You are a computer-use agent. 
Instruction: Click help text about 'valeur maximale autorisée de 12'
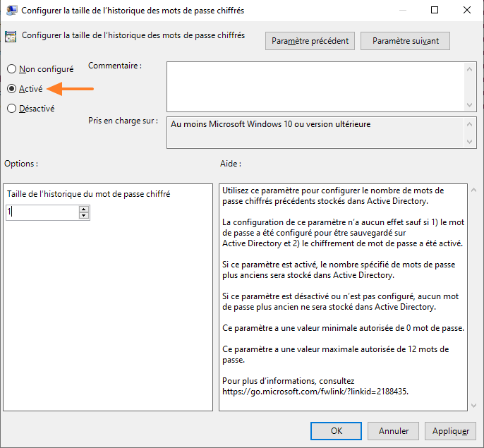pyautogui.click(x=336, y=354)
